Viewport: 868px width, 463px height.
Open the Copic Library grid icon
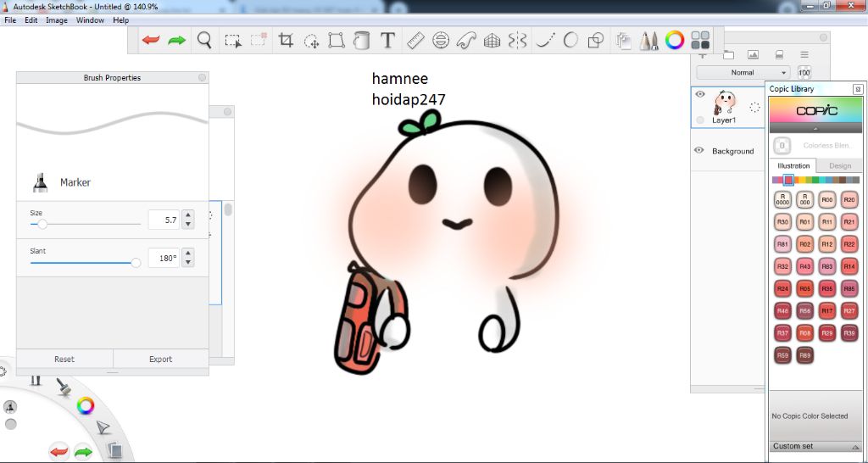(x=700, y=40)
